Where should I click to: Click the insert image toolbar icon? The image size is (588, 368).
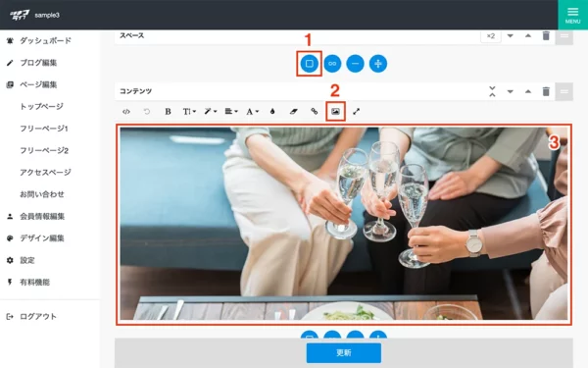[x=335, y=111]
